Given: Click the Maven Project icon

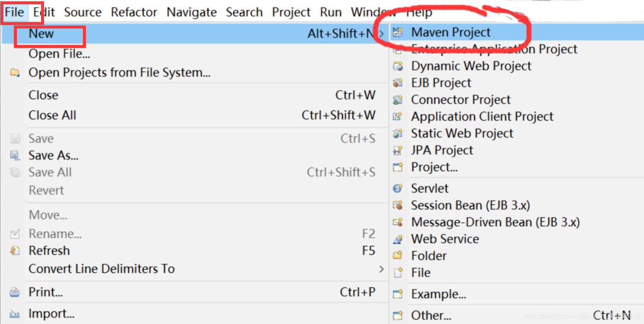Looking at the screenshot, I should (398, 32).
